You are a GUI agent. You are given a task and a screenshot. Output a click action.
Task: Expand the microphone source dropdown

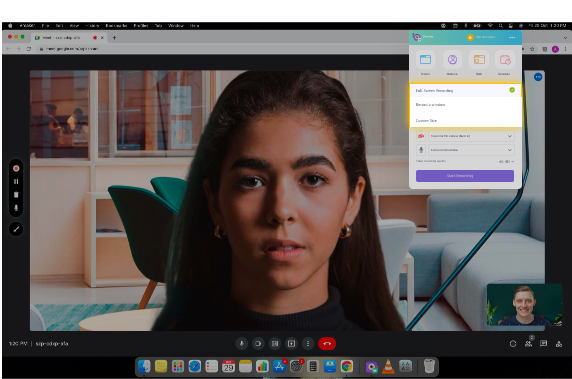471,150
